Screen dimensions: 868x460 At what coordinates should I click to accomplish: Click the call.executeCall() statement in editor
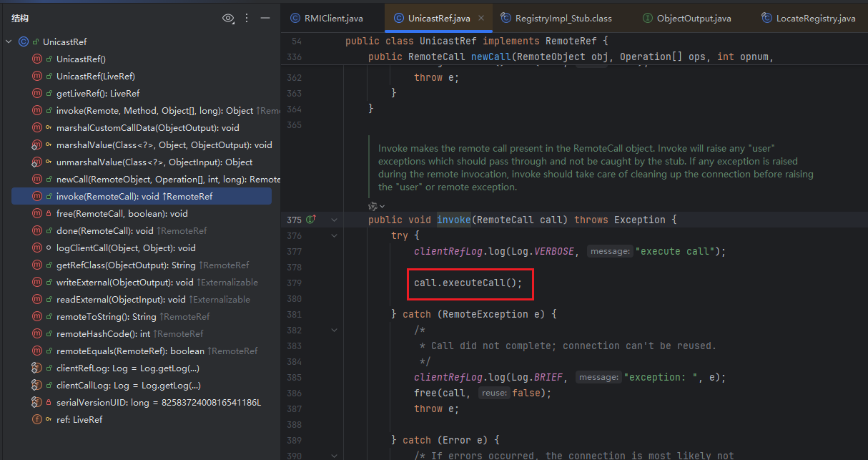(468, 283)
